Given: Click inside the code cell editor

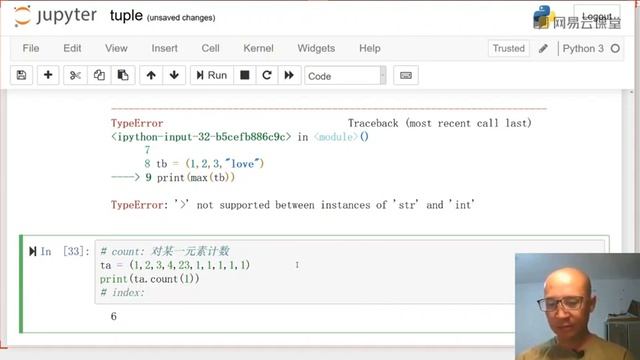Looking at the screenshot, I should point(350,272).
